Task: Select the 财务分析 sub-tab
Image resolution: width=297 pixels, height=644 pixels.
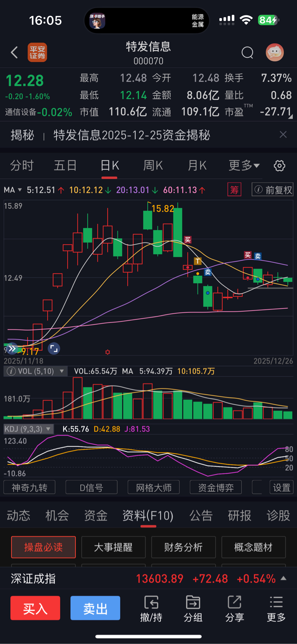Action: [183, 547]
